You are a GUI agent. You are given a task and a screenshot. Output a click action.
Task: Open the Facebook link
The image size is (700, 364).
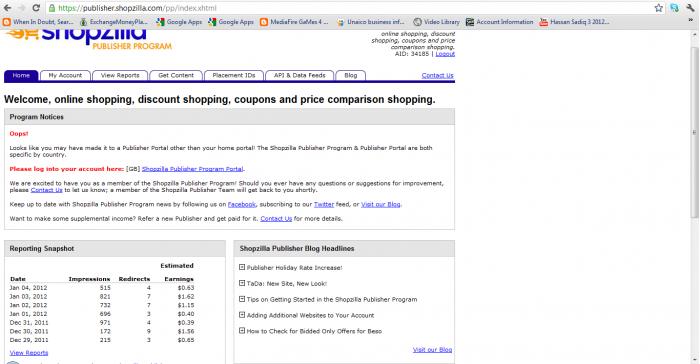tap(242, 204)
